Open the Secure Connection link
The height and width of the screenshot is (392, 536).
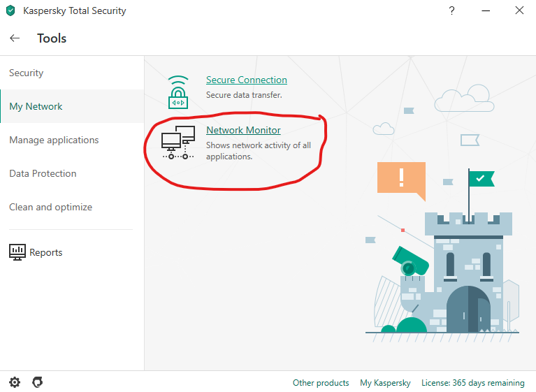(247, 80)
